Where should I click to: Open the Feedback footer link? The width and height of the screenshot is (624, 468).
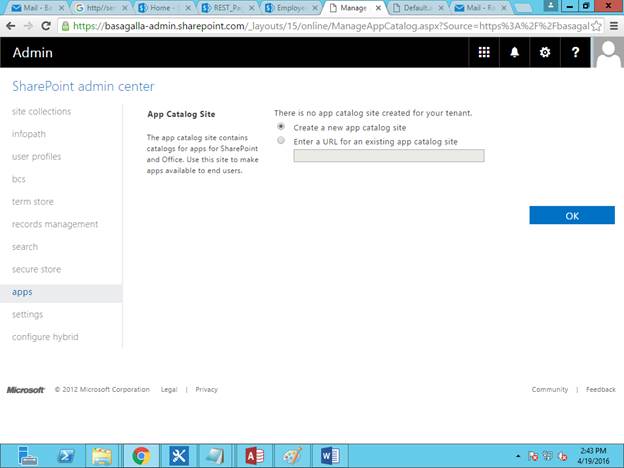coord(601,390)
